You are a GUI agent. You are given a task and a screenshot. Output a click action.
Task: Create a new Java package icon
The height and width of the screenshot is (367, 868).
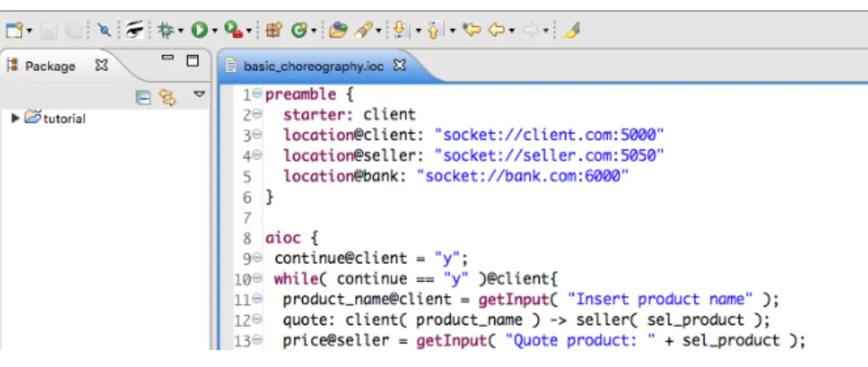click(x=273, y=30)
